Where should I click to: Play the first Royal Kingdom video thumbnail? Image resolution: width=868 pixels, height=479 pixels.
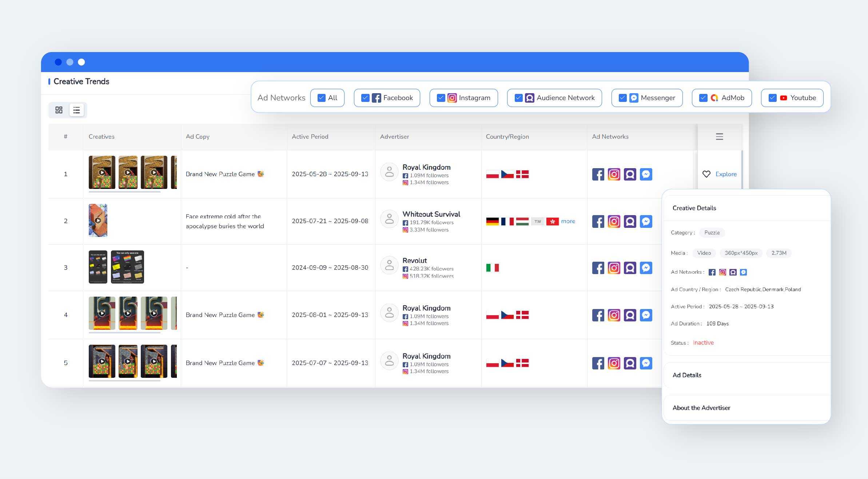point(102,173)
